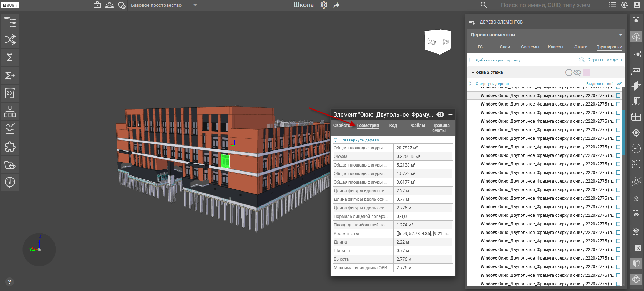Click the puzzle piece plugins icon
The width and height of the screenshot is (644, 291).
[10, 147]
